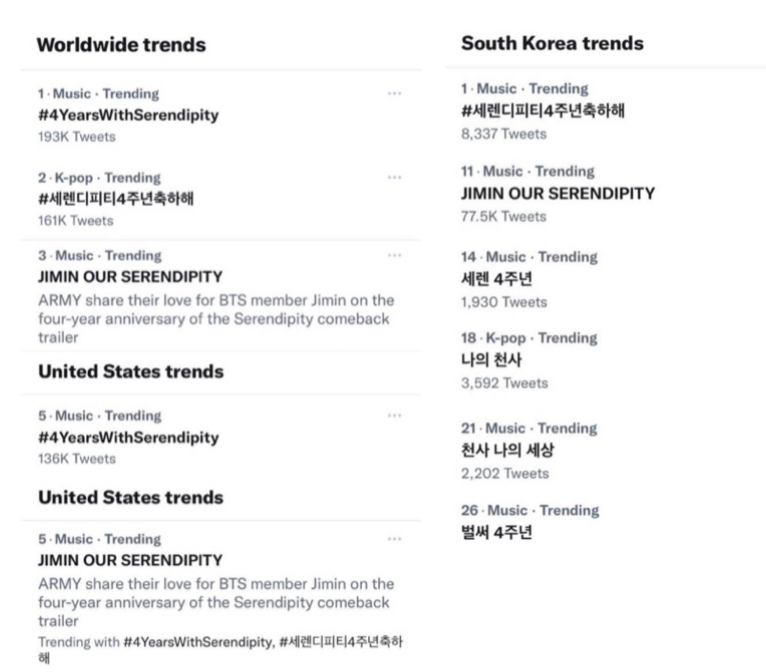Select Worldwide JIMIN OUR SERENDIPITY trend title
Image resolution: width=766 pixels, height=672 pixels.
pyautogui.click(x=130, y=277)
